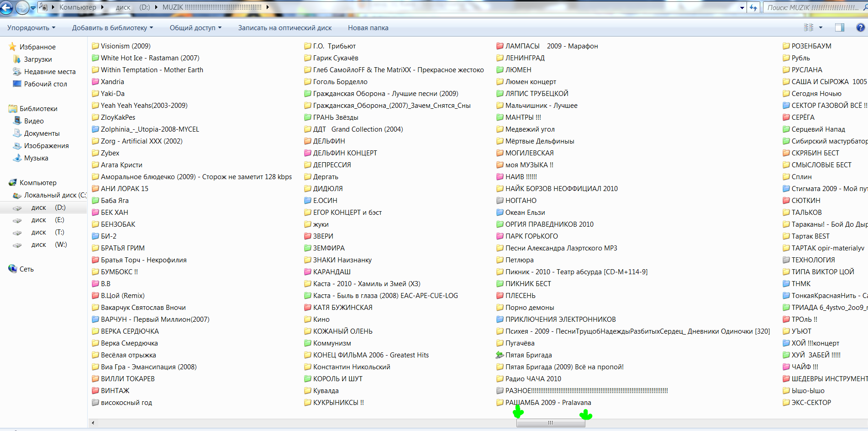Viewport: 868px width, 431px height.
Task: Click the Избранное star icon
Action: point(13,47)
